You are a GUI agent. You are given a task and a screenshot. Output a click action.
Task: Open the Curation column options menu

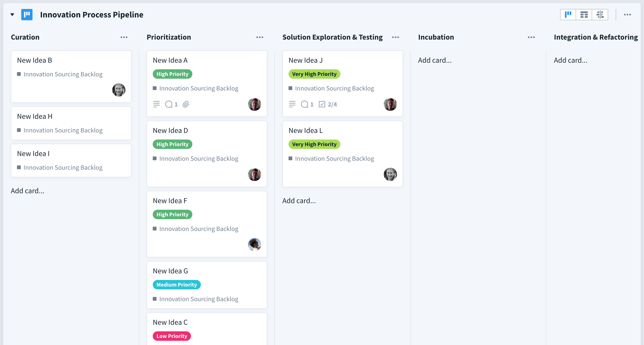[124, 37]
